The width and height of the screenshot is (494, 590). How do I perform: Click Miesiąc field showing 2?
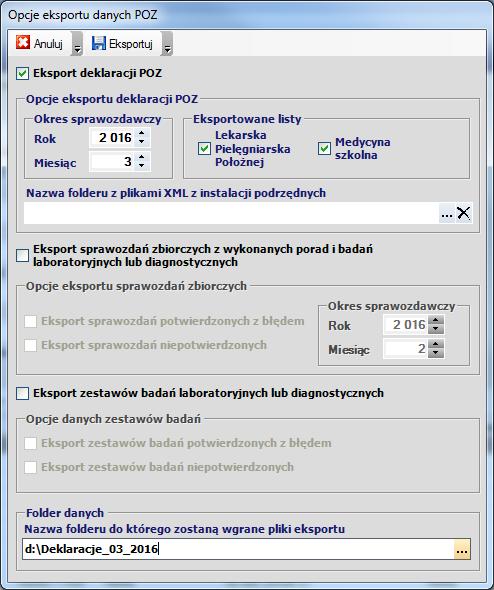pyautogui.click(x=406, y=348)
